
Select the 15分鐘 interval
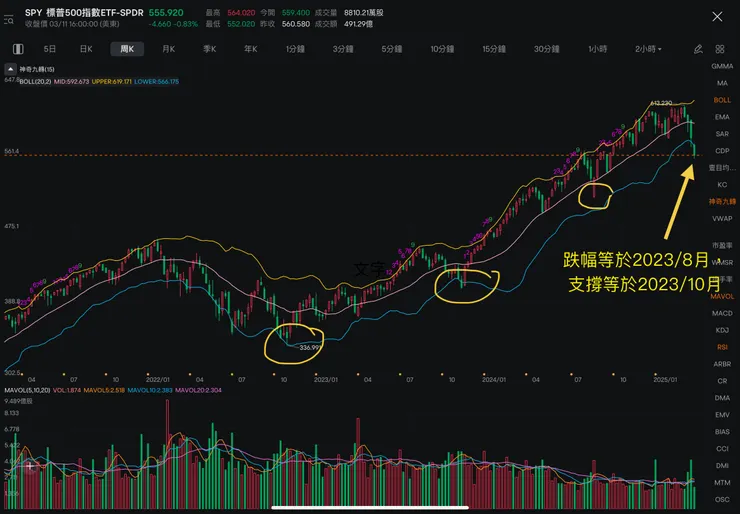(x=494, y=49)
